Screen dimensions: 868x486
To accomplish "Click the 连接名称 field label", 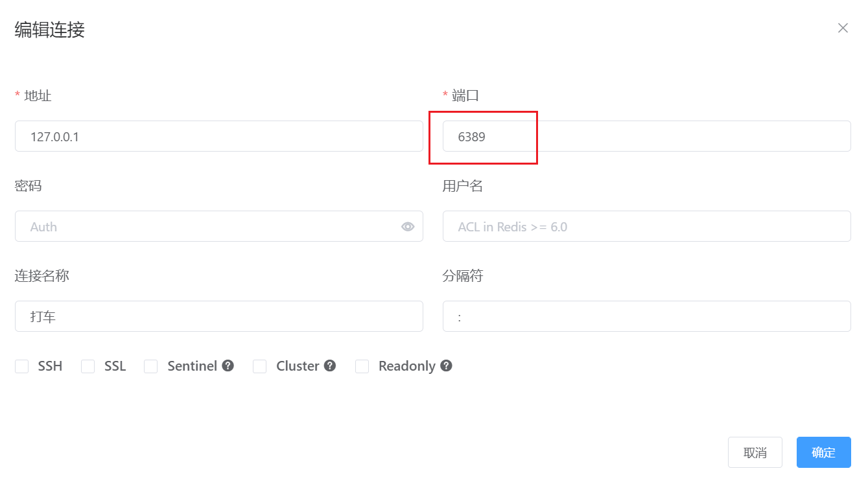I will point(42,276).
